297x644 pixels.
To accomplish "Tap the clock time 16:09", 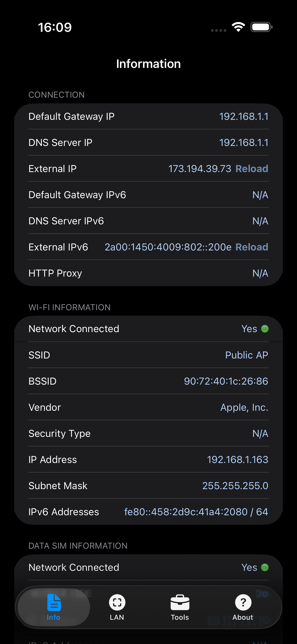I will (x=55, y=27).
